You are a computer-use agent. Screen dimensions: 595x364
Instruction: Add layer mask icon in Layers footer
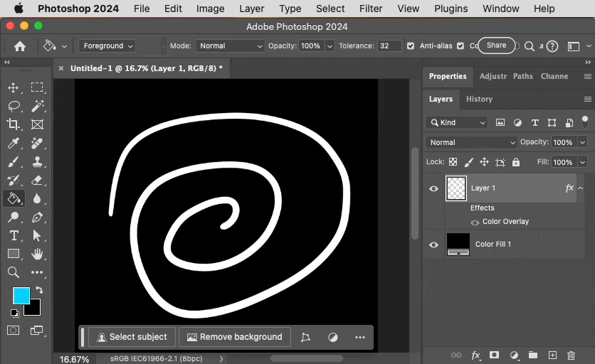coord(494,355)
